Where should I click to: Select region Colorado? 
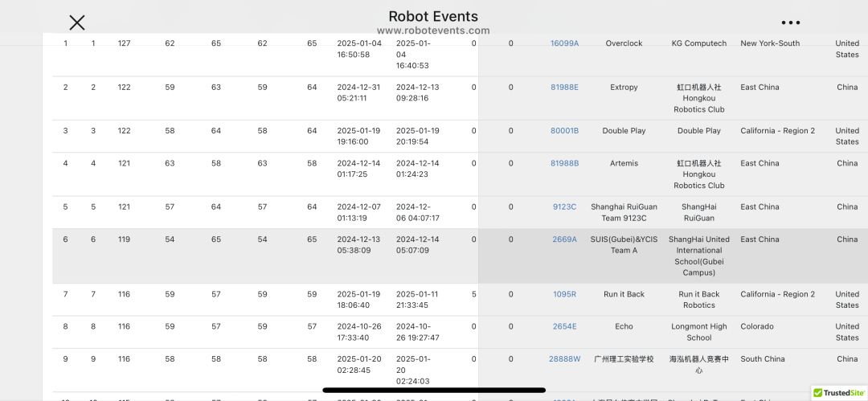tap(757, 327)
